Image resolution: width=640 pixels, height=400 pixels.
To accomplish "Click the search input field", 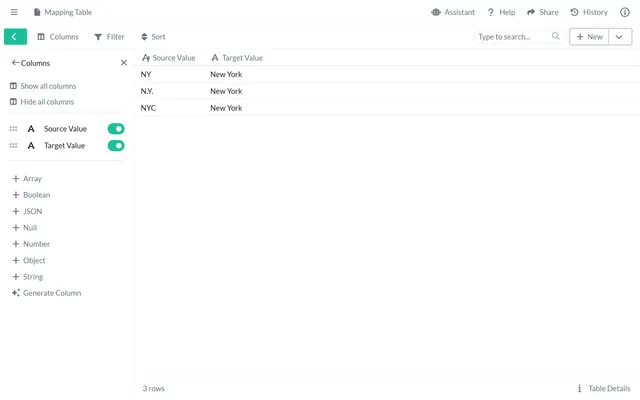I will click(512, 36).
